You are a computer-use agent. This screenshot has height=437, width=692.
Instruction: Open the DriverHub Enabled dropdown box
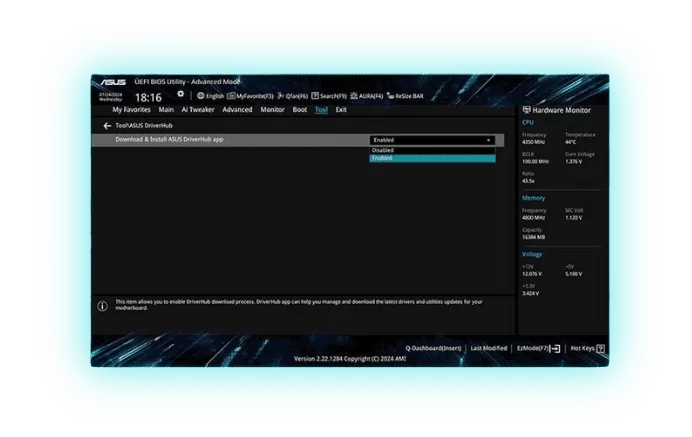(432, 140)
